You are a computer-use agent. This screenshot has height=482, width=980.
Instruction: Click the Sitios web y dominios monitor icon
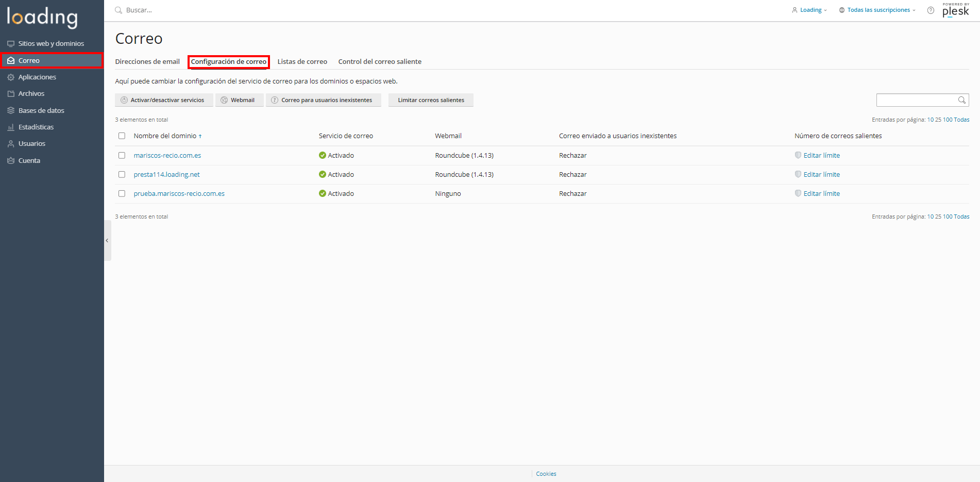tap(10, 44)
